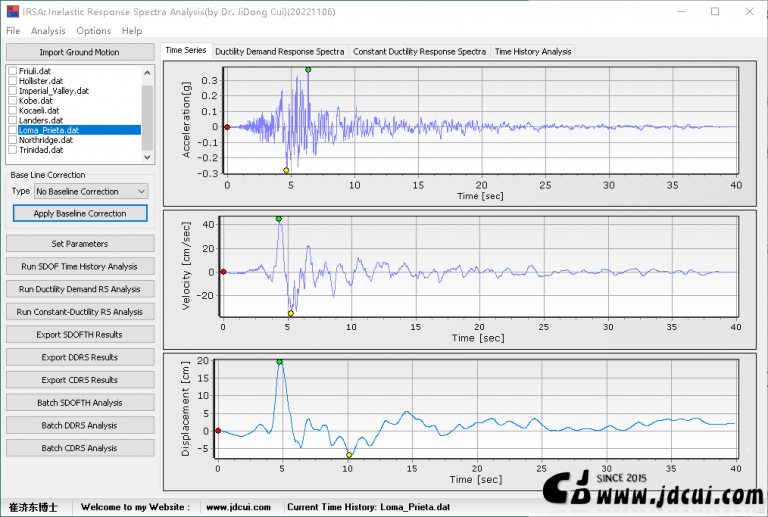768x517 pixels.
Task: Click yellow minimum marker on Acceleration plot
Action: tap(286, 170)
